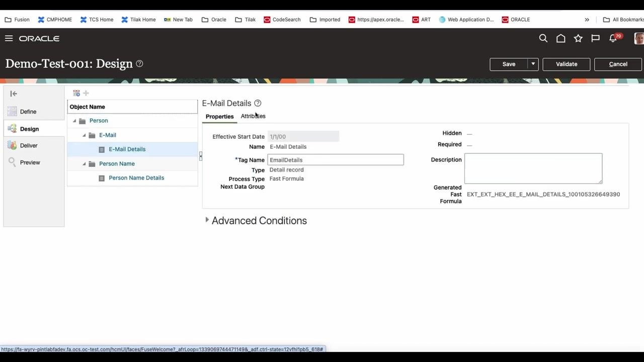
Task: Select the Person Name tree folder
Action: 117,164
